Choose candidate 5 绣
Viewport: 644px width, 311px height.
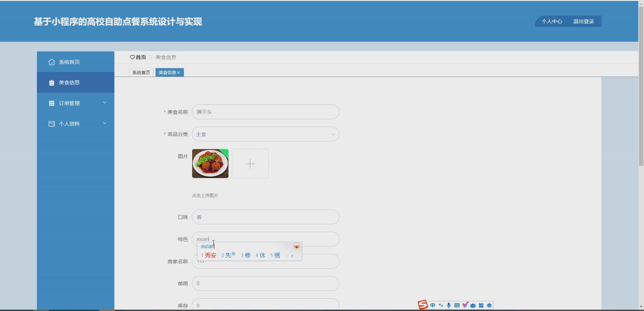(275, 256)
